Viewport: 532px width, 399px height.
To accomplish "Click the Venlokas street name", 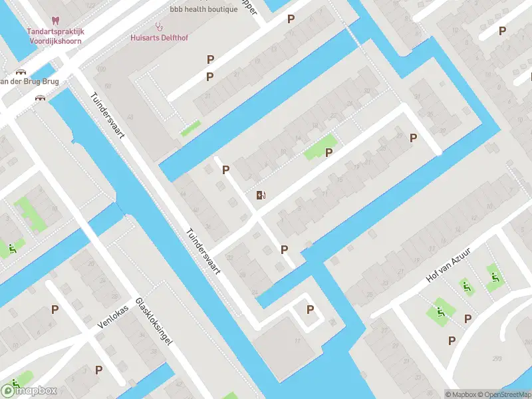I will pos(113,317).
